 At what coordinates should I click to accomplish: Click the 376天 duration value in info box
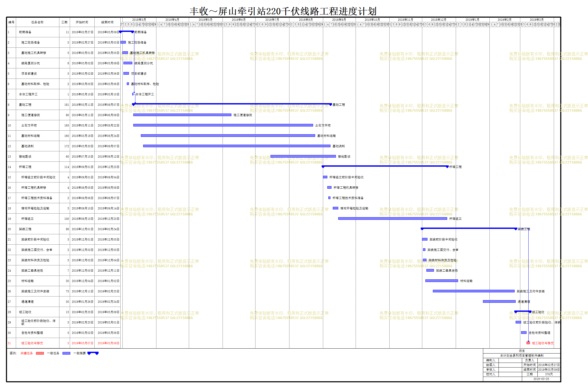point(549,374)
